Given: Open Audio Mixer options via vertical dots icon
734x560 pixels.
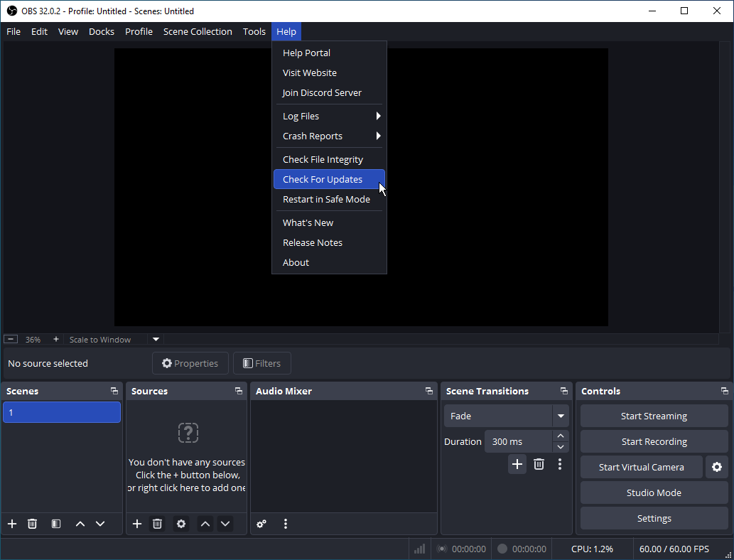Looking at the screenshot, I should click(x=285, y=524).
